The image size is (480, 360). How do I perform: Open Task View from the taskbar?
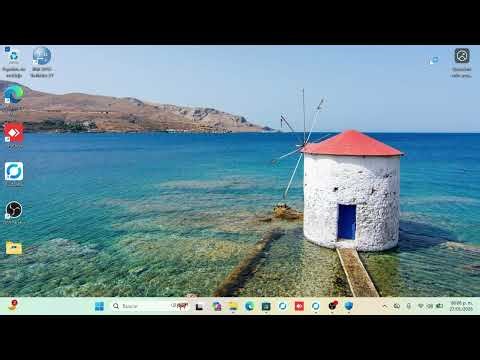coord(199,306)
